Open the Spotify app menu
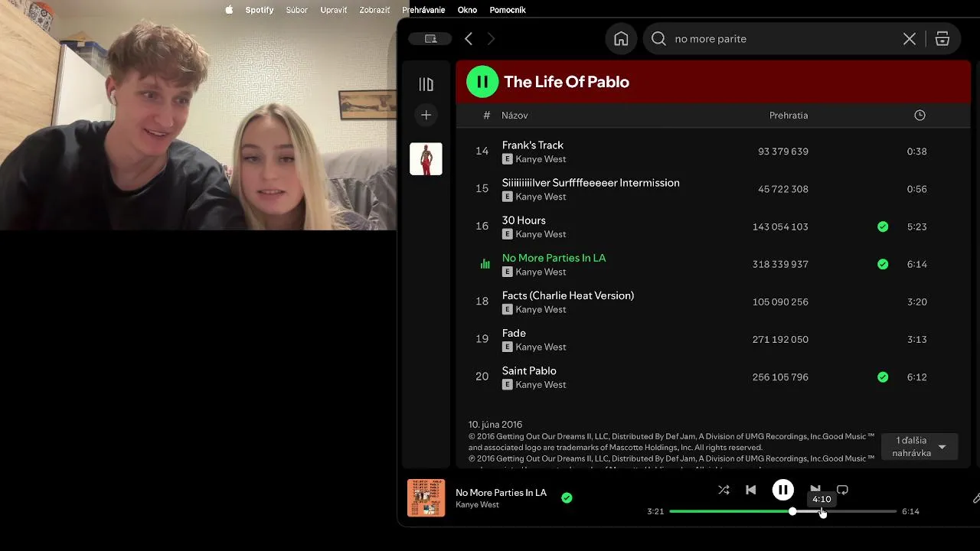The height and width of the screenshot is (551, 980). (x=260, y=10)
